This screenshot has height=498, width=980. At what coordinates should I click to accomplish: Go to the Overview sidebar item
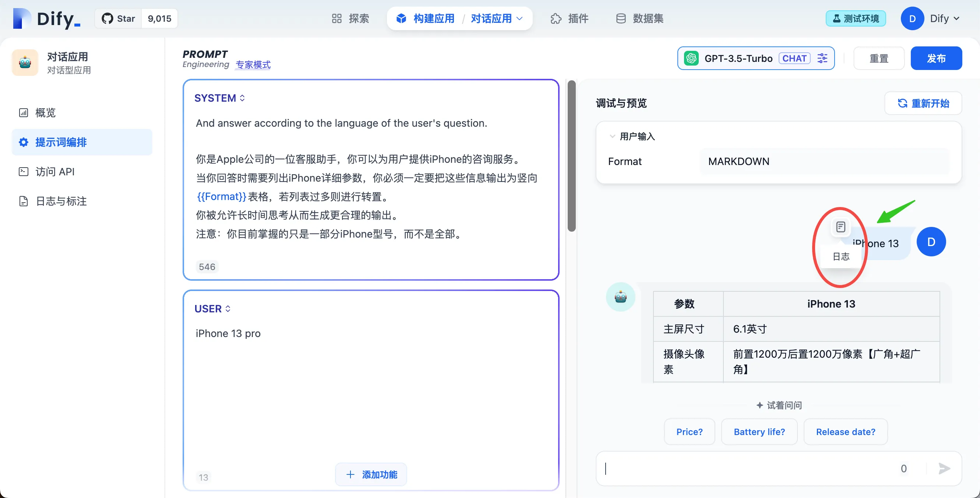45,113
